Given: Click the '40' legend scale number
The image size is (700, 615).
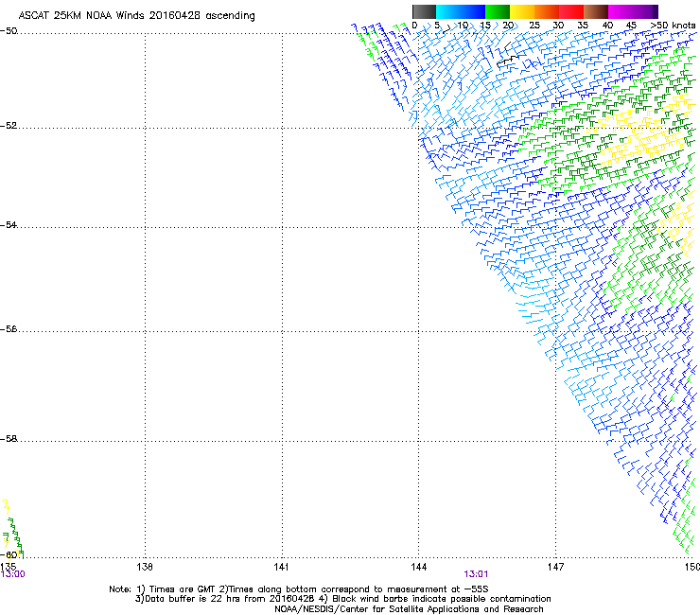Looking at the screenshot, I should [x=607, y=26].
